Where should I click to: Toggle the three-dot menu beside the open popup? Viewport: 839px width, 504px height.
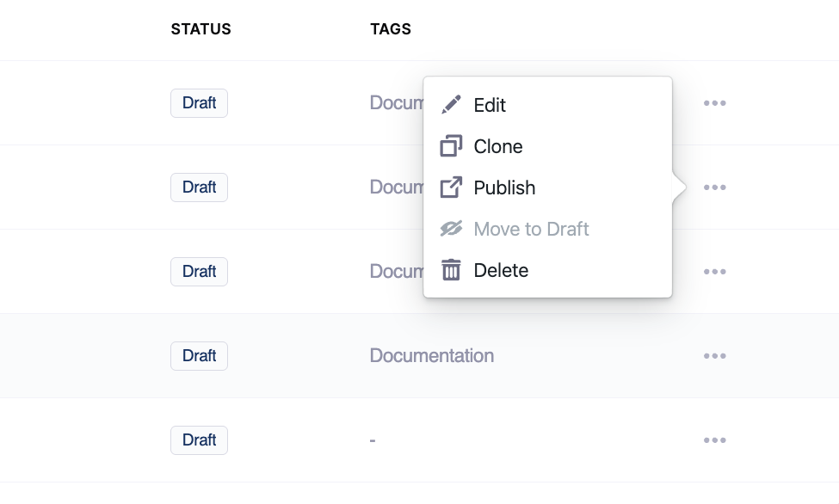coord(714,187)
